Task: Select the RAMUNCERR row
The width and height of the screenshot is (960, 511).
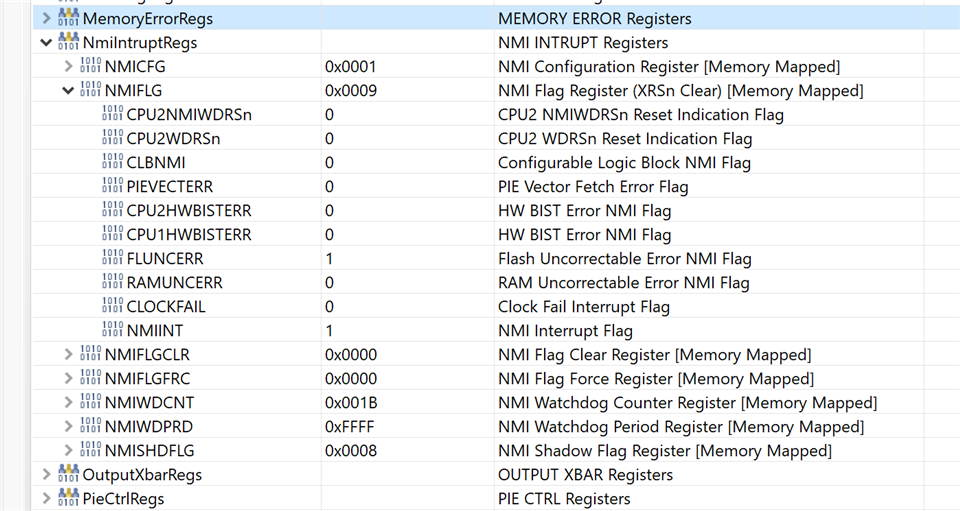Action: click(x=174, y=283)
